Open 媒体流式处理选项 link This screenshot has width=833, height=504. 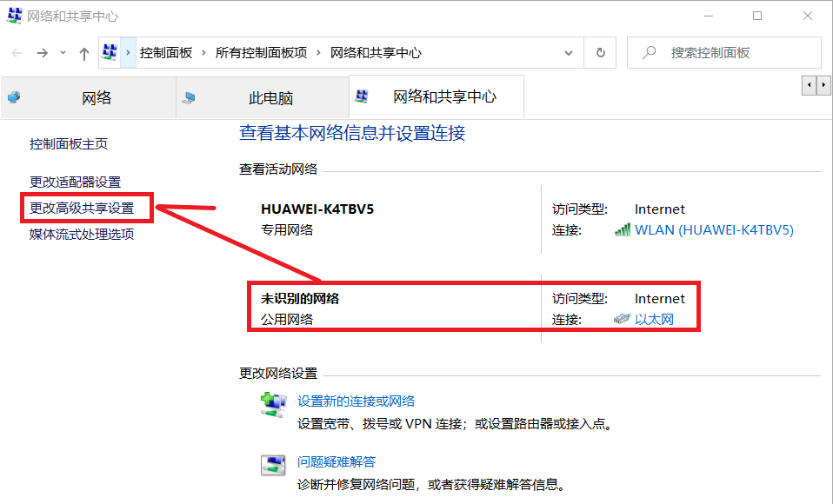click(81, 235)
